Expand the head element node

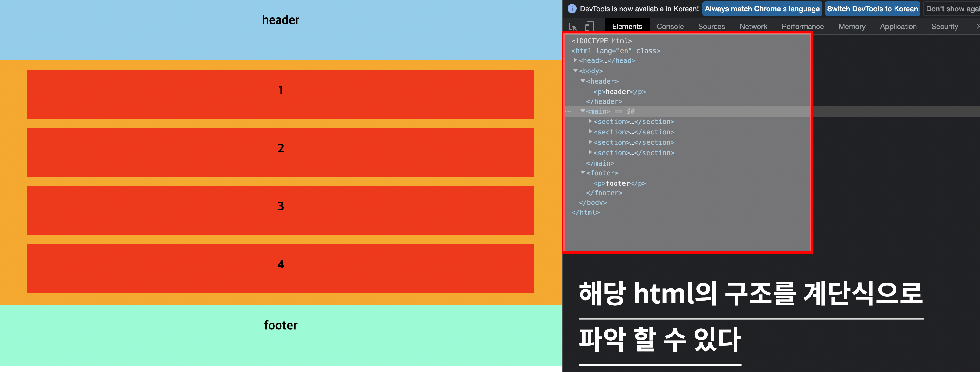(575, 60)
